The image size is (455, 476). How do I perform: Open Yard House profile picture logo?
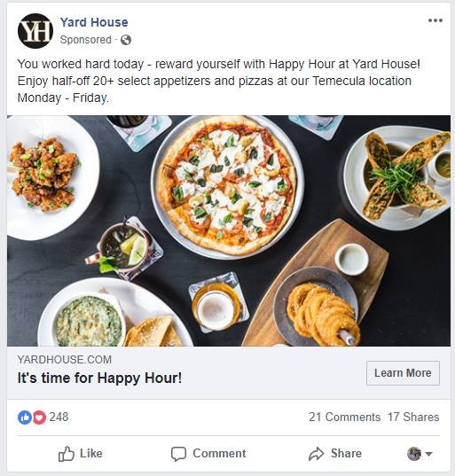click(35, 31)
